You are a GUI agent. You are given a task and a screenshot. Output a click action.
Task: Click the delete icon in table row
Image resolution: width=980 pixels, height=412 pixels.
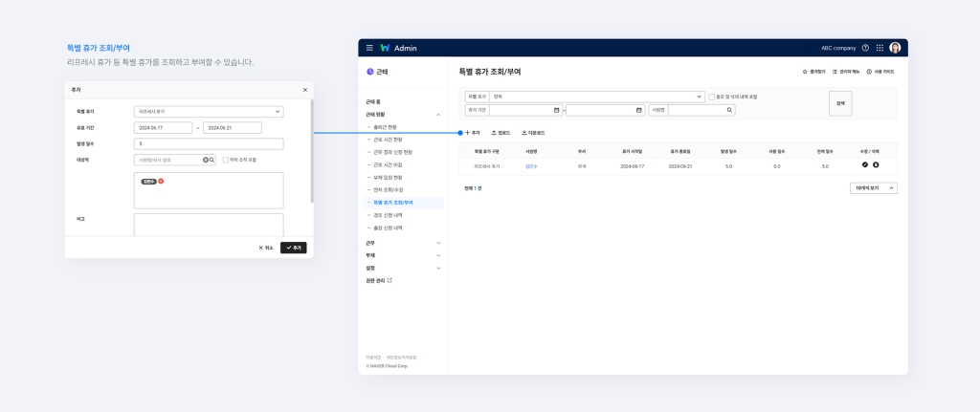pyautogui.click(x=876, y=165)
